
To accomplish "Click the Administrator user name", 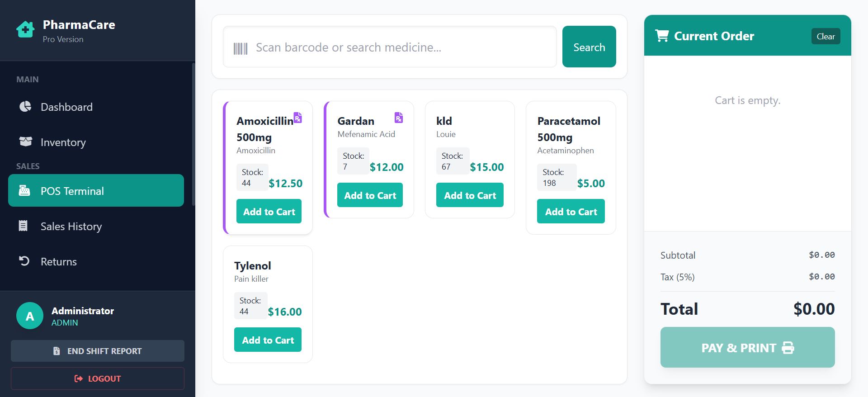I will [x=83, y=311].
